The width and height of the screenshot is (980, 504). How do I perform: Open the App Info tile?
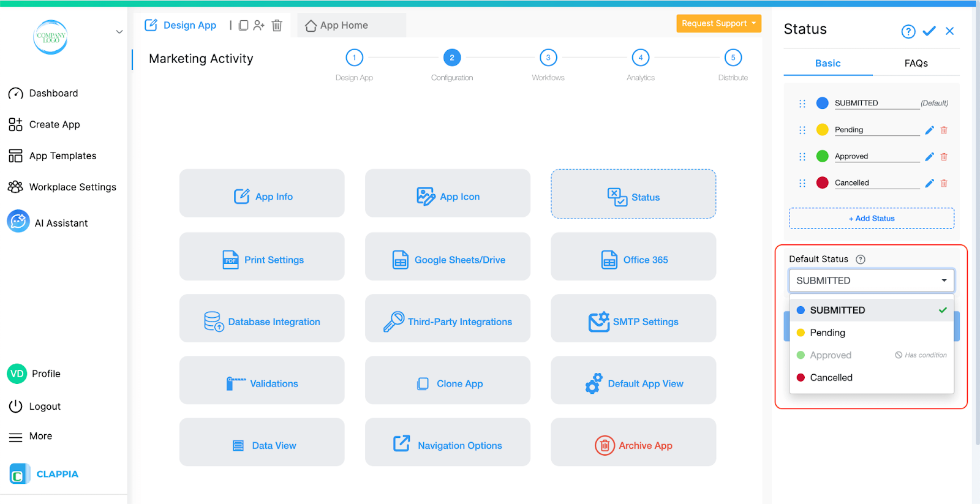pyautogui.click(x=262, y=194)
